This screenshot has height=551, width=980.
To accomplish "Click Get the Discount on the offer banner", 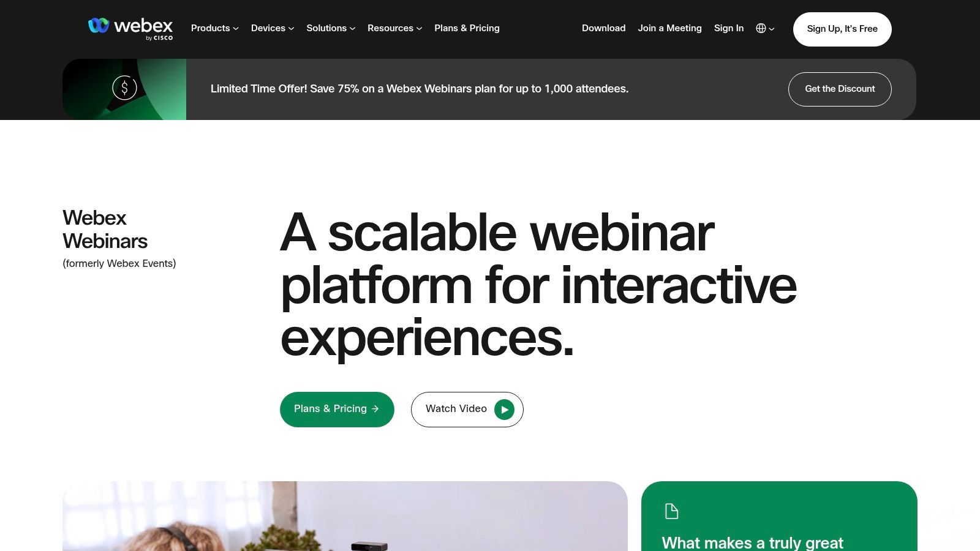I will pyautogui.click(x=840, y=89).
